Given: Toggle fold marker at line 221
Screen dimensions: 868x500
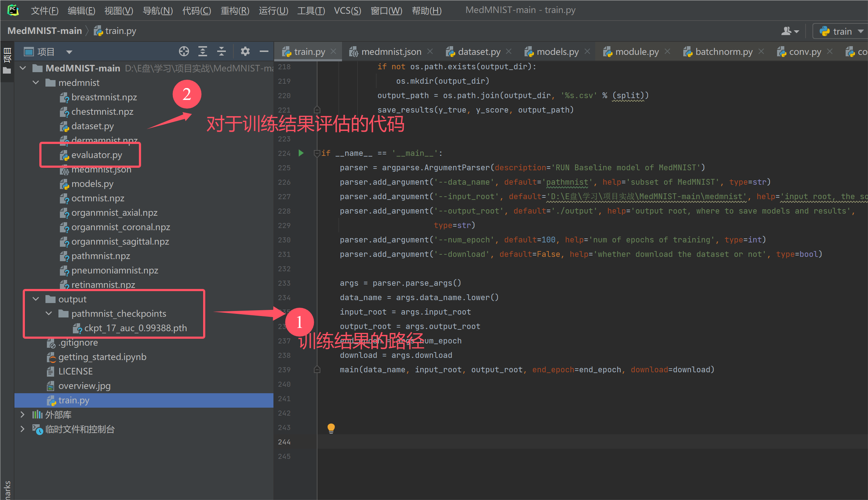Looking at the screenshot, I should [x=317, y=110].
